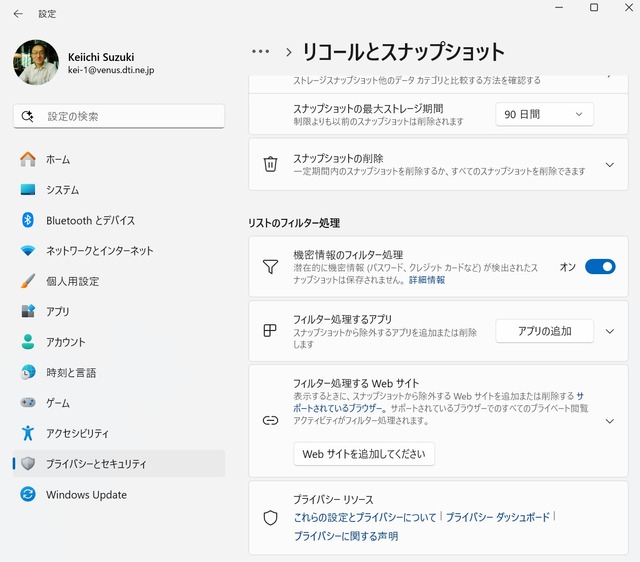
Task: Click the スナップショットの最大ストレージ期間 label
Action: tap(368, 109)
